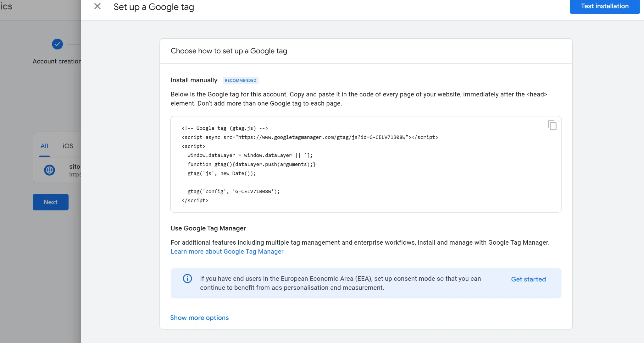Click the RECOMMENDED badge
The height and width of the screenshot is (343, 644).
[241, 80]
